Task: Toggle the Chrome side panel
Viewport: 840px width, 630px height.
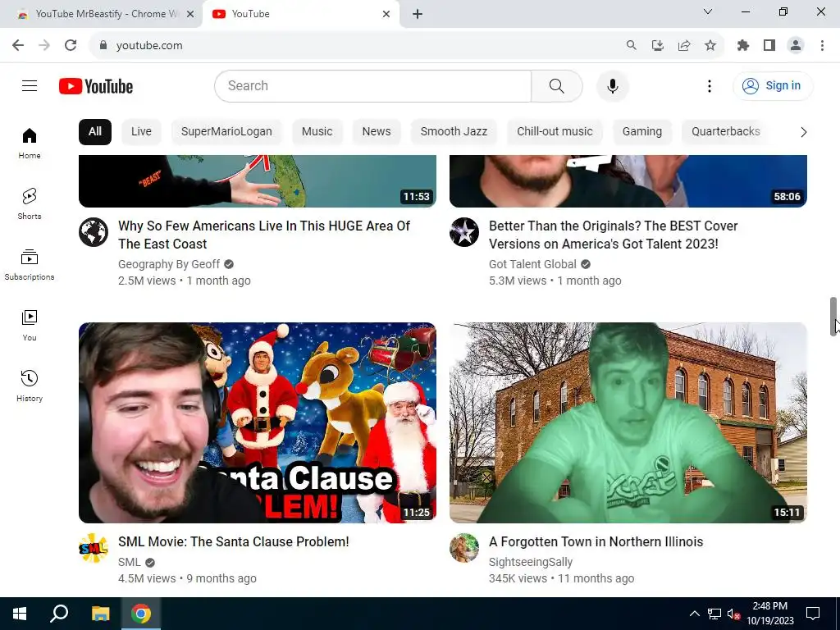Action: point(769,45)
